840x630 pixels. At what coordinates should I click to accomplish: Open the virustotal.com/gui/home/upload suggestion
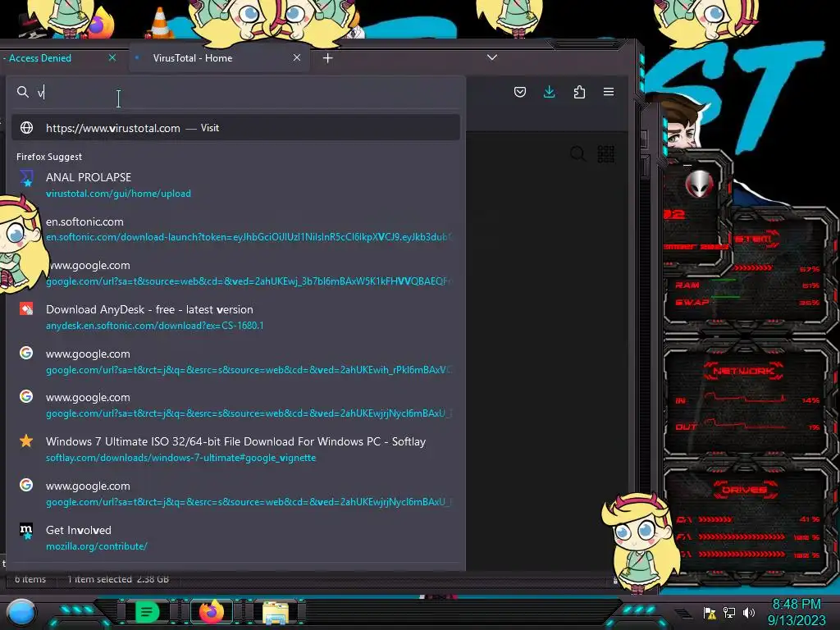[235, 185]
